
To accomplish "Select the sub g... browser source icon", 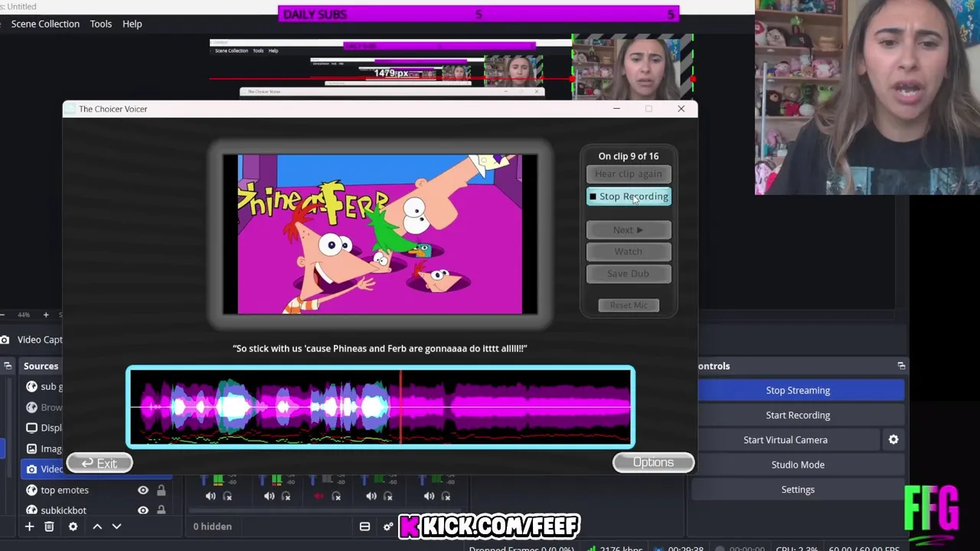I will [31, 386].
